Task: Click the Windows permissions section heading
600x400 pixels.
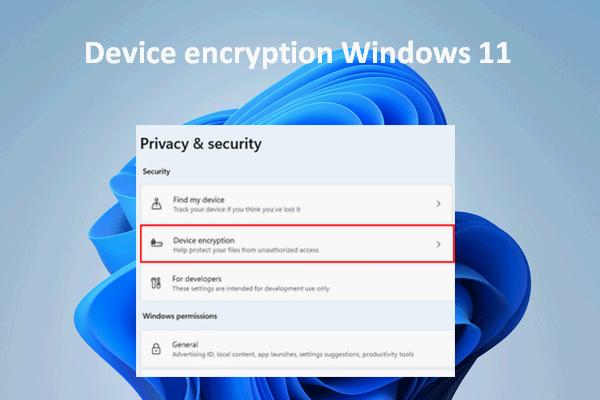Action: pyautogui.click(x=180, y=316)
